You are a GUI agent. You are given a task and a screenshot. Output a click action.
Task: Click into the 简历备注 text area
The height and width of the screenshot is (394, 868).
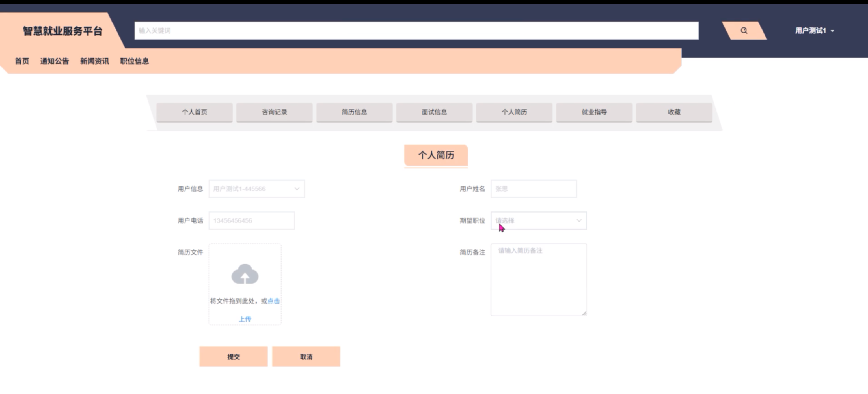(x=538, y=279)
